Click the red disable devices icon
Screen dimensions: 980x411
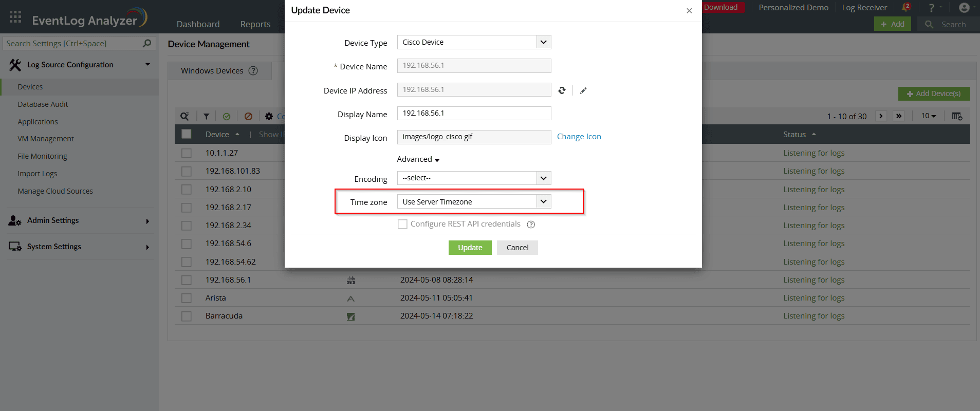tap(248, 117)
